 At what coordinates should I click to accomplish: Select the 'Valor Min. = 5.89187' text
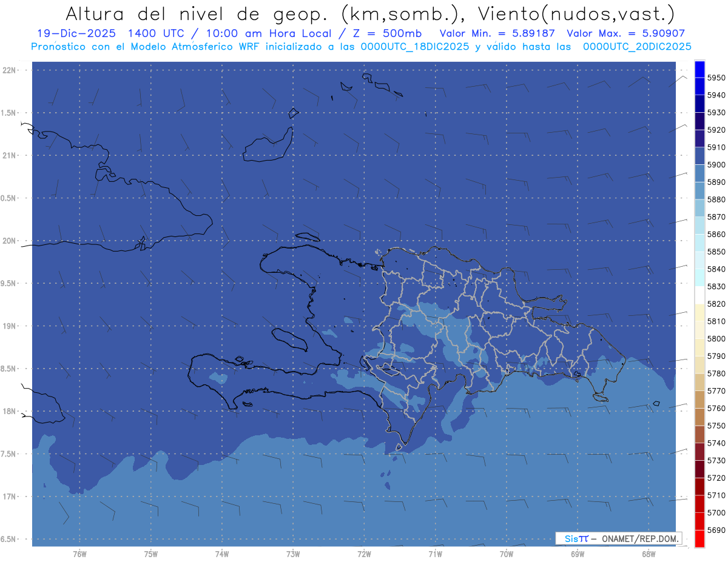coord(497,33)
